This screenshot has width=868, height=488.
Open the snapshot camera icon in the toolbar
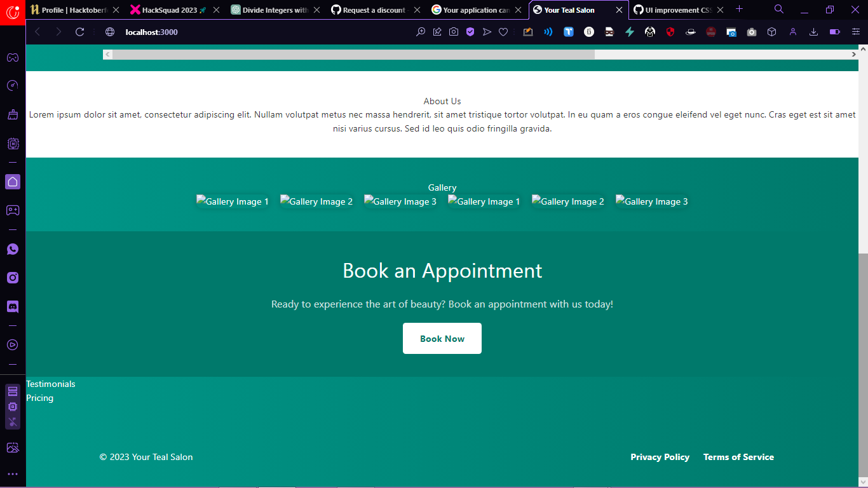click(x=453, y=32)
